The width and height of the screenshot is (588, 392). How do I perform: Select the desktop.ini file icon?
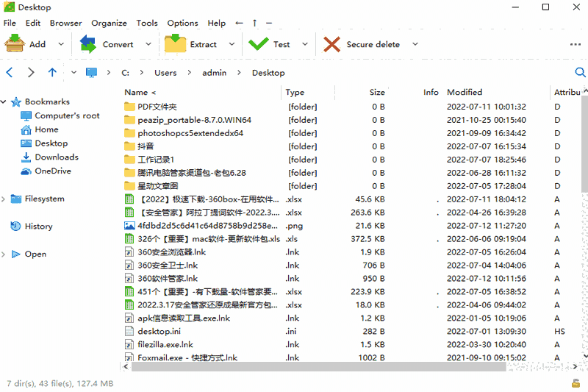(x=129, y=331)
